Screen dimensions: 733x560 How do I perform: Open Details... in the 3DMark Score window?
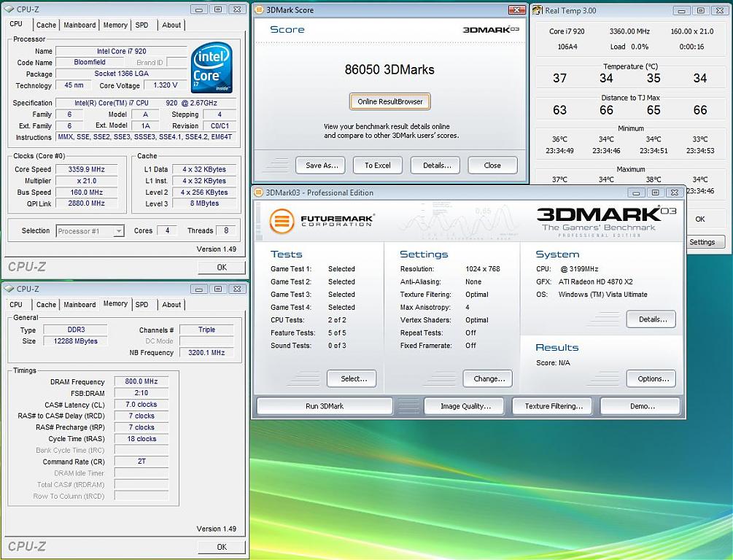[435, 165]
